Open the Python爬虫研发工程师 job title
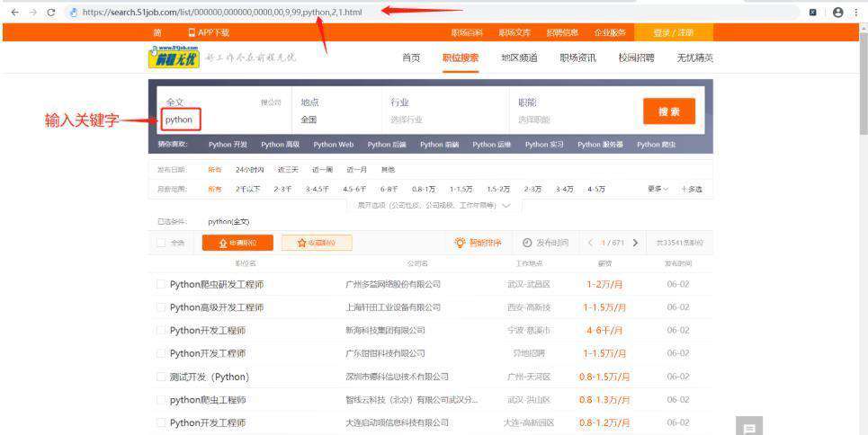 (x=217, y=284)
